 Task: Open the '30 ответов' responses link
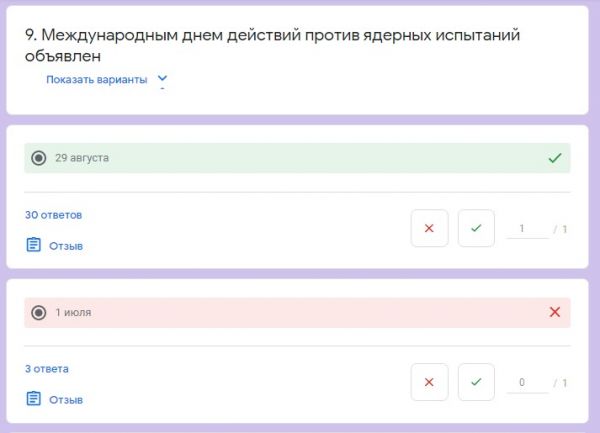pyautogui.click(x=53, y=215)
